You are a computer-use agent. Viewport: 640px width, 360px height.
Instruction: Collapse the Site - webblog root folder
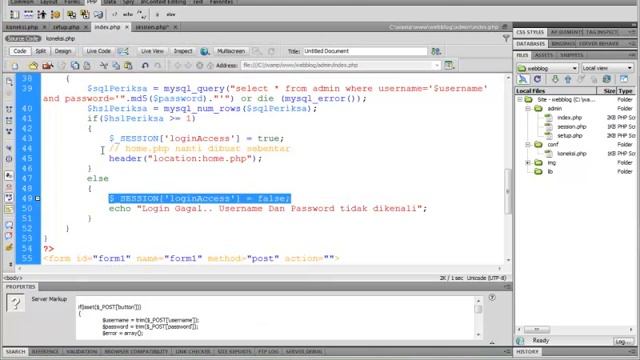pos(520,100)
